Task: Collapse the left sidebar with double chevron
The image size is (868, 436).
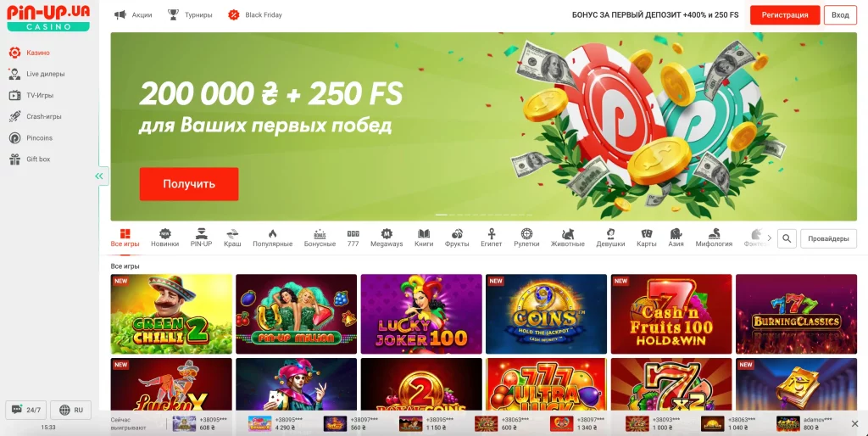Action: (99, 176)
